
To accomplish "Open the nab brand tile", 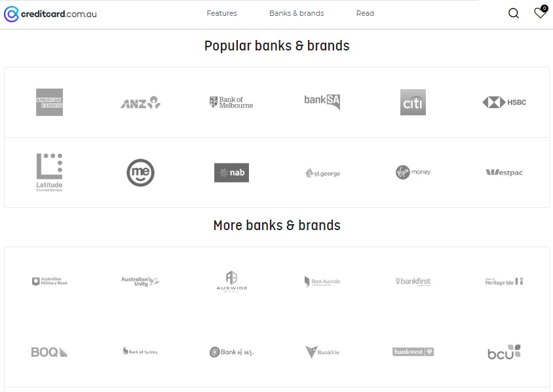I will click(231, 172).
